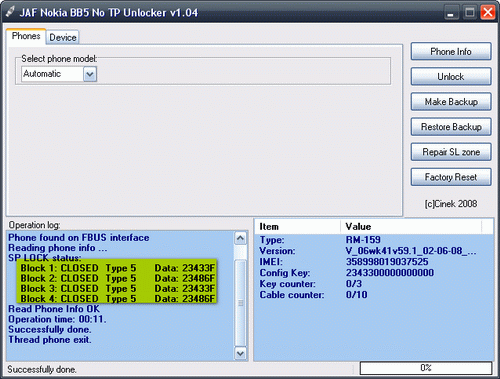Open the Device tab

point(63,37)
